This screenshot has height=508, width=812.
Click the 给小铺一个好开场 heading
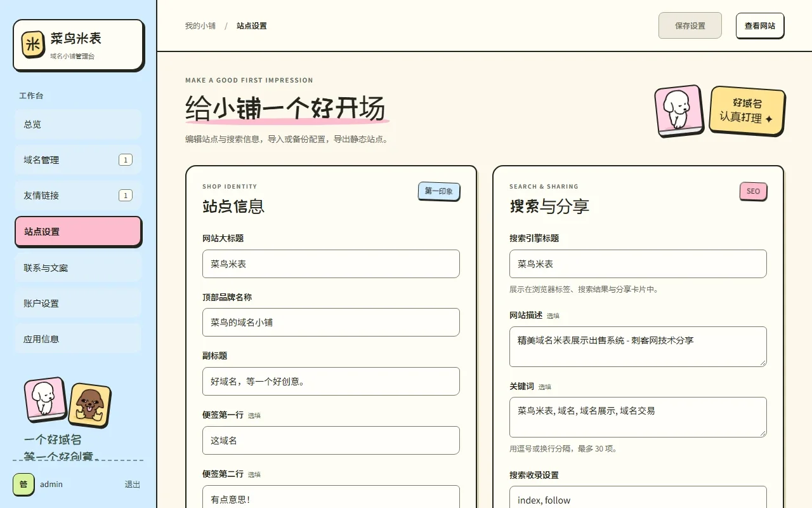click(x=285, y=108)
